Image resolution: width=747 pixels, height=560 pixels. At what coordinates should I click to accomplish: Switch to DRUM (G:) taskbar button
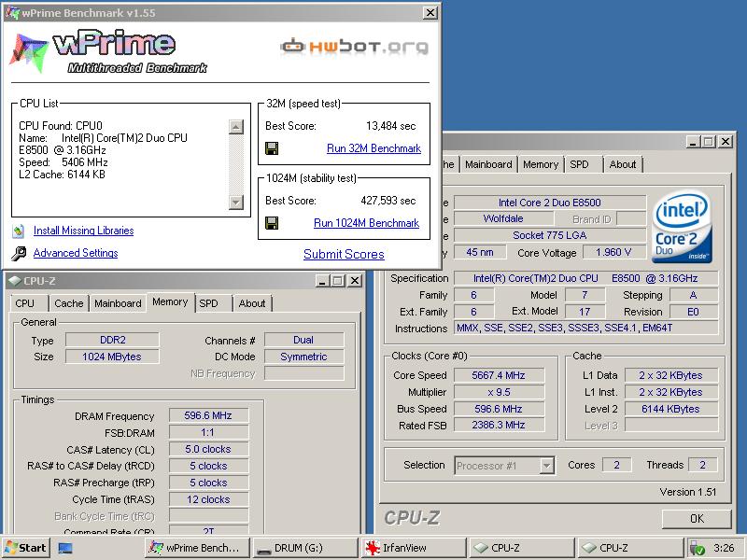point(305,548)
